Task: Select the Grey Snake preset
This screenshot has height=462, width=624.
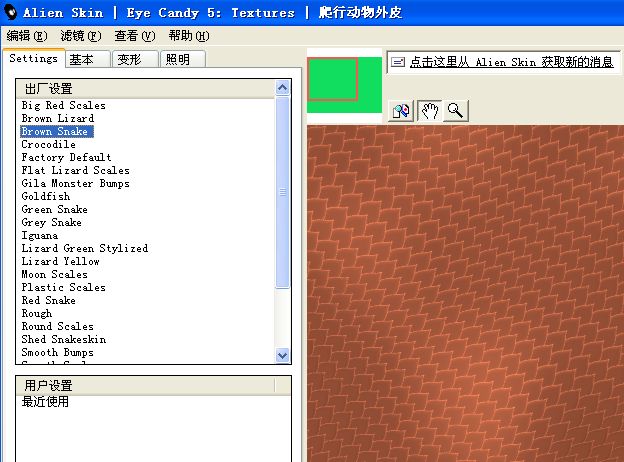Action: (52, 222)
